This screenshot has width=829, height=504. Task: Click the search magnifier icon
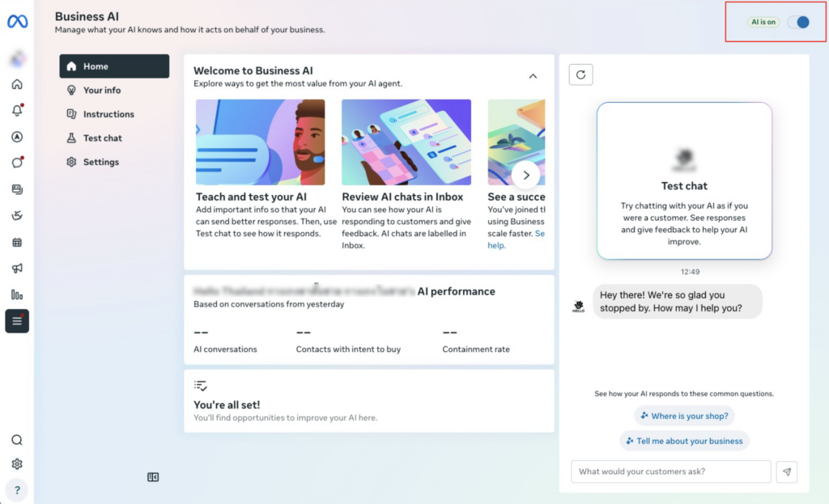click(17, 440)
